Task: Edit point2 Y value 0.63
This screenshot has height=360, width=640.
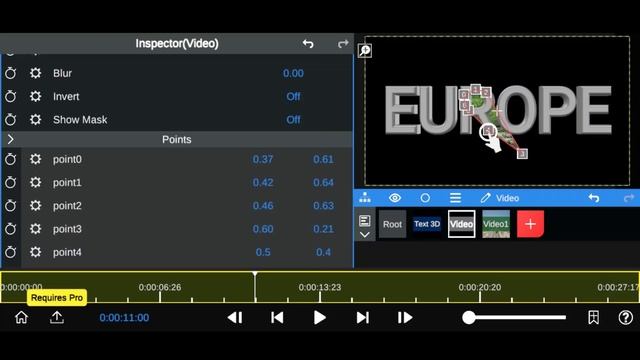Action: 323,205
